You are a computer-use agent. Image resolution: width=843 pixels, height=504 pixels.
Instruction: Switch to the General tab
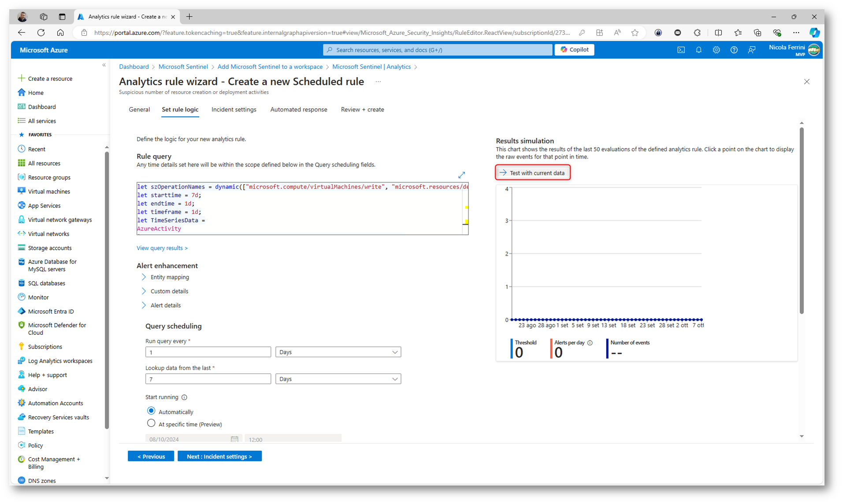(x=139, y=110)
